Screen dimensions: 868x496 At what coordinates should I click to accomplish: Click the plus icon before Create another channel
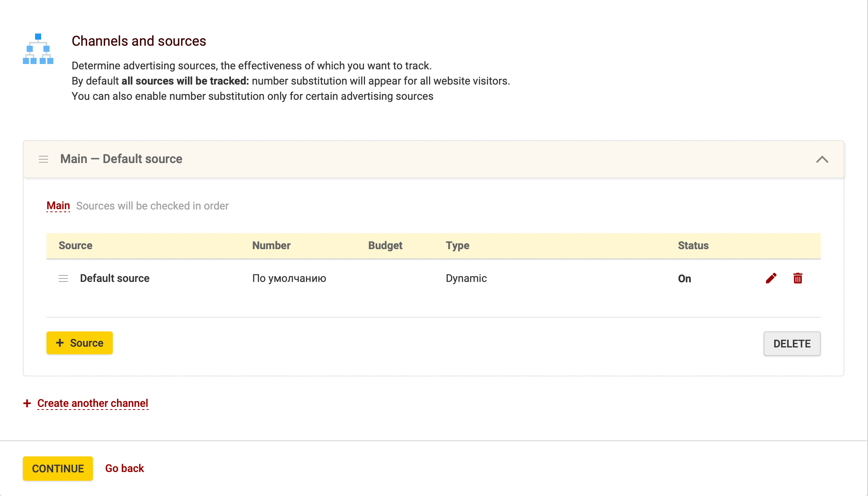pos(27,403)
